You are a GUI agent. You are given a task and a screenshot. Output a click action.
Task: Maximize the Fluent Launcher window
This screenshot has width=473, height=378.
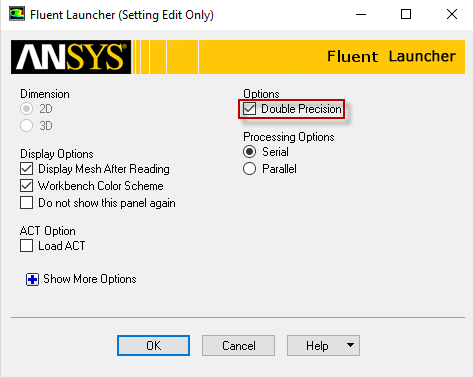[x=406, y=14]
